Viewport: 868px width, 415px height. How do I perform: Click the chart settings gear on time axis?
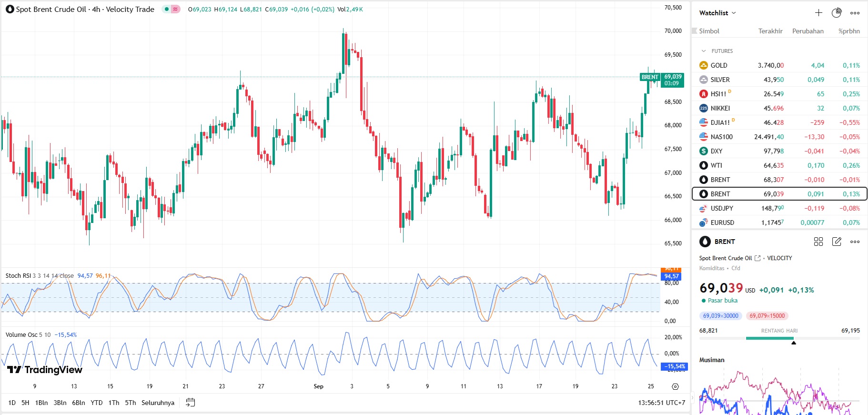[675, 386]
